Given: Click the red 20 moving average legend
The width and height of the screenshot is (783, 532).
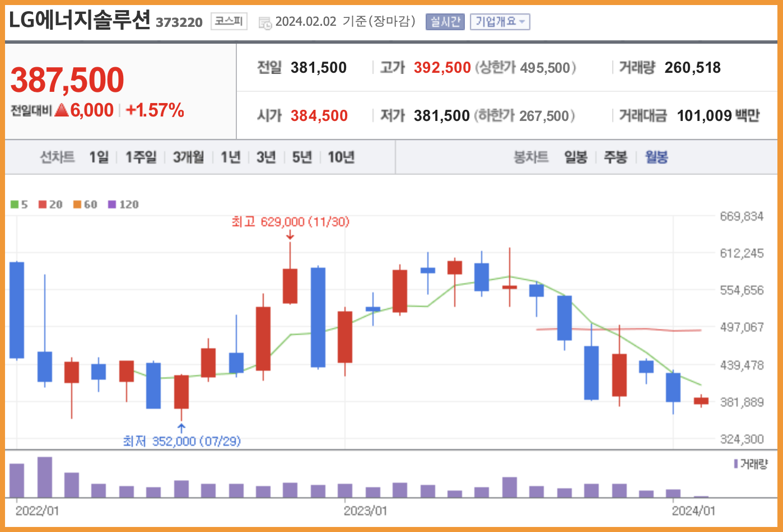Looking at the screenshot, I should pos(50,204).
